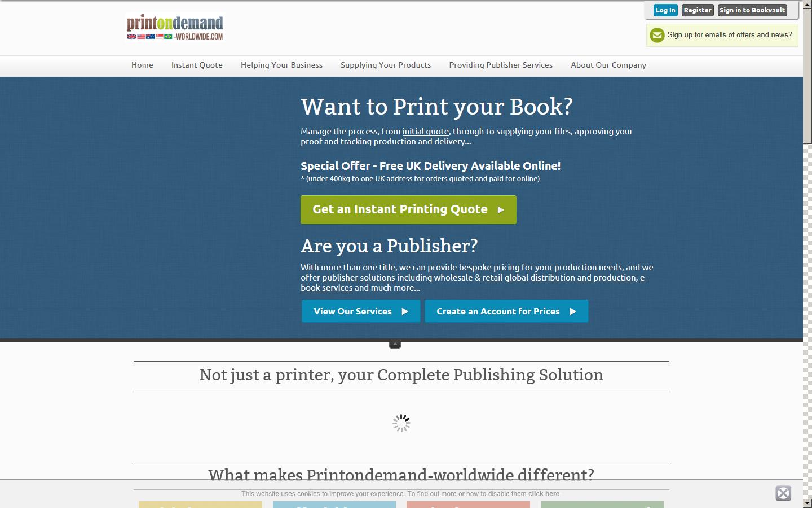Dismiss the cookie notice with the X button
The width and height of the screenshot is (812, 508).
point(783,493)
